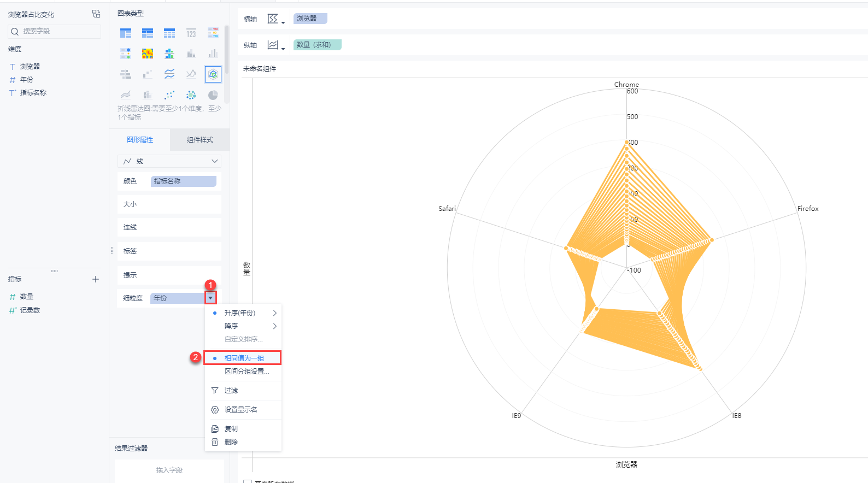Screen dimensions: 868x483
Task: Select the grouped table chart type
Action: 126,33
